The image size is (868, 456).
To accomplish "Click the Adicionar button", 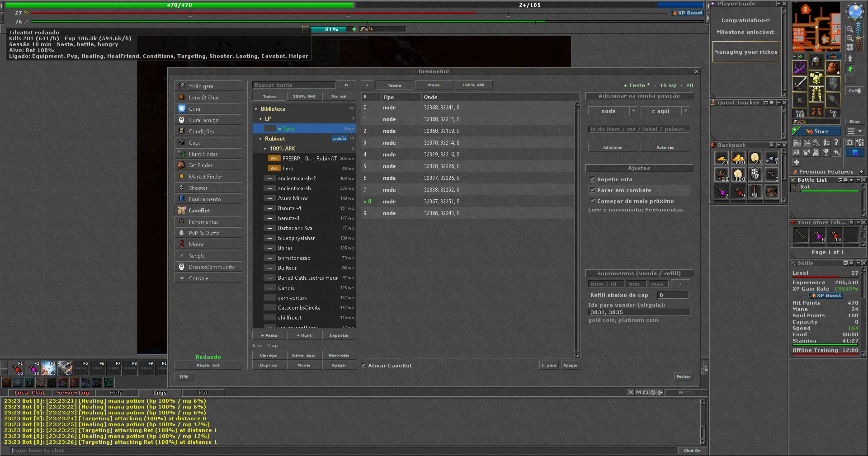I will [x=613, y=147].
